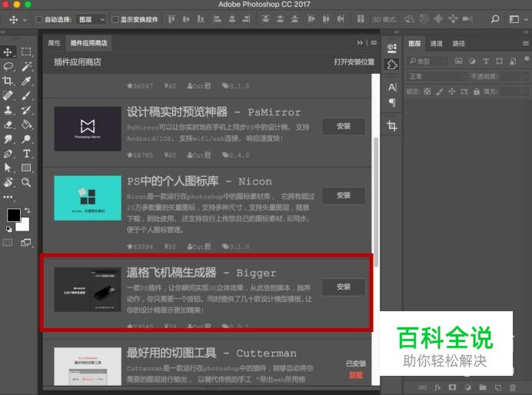Viewport: 532px width, 395px height.
Task: Select the Lasso tool
Action: (8, 66)
